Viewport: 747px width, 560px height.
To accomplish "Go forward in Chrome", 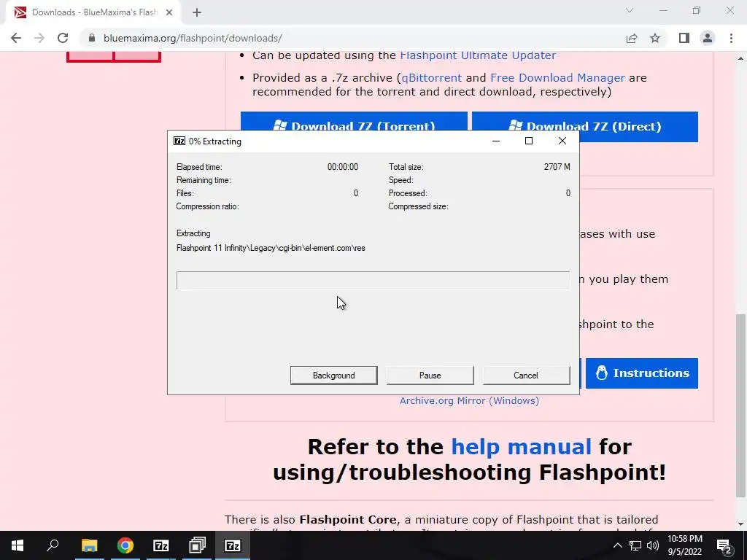I will tap(39, 38).
